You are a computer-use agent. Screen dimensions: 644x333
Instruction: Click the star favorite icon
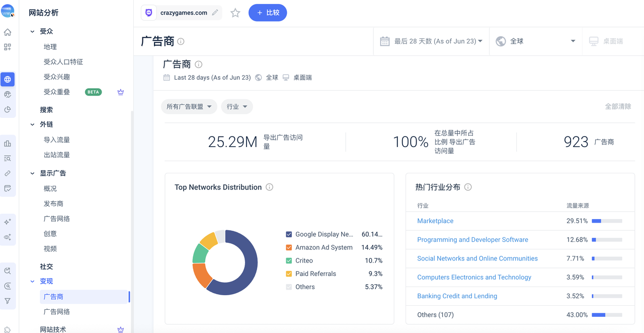(235, 13)
